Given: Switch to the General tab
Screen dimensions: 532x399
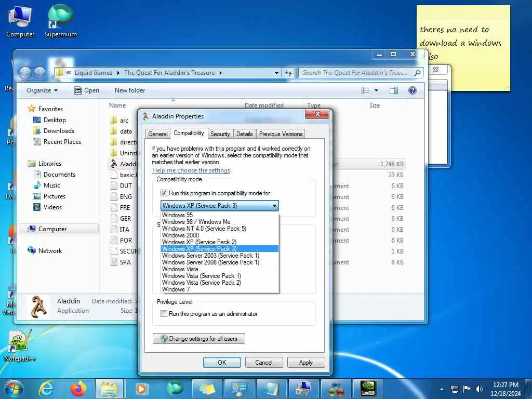Looking at the screenshot, I should pyautogui.click(x=158, y=134).
